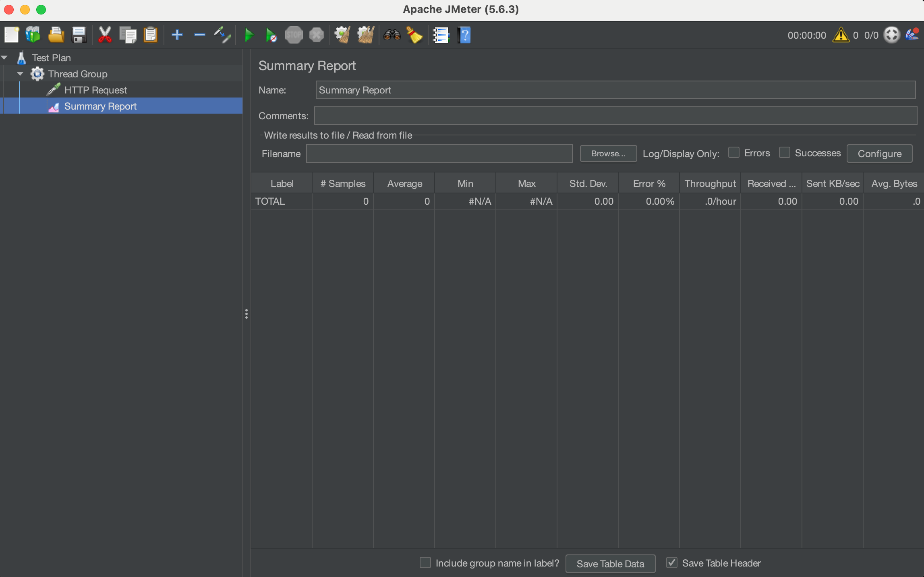Click the Std. Dev. column header

[x=588, y=183]
